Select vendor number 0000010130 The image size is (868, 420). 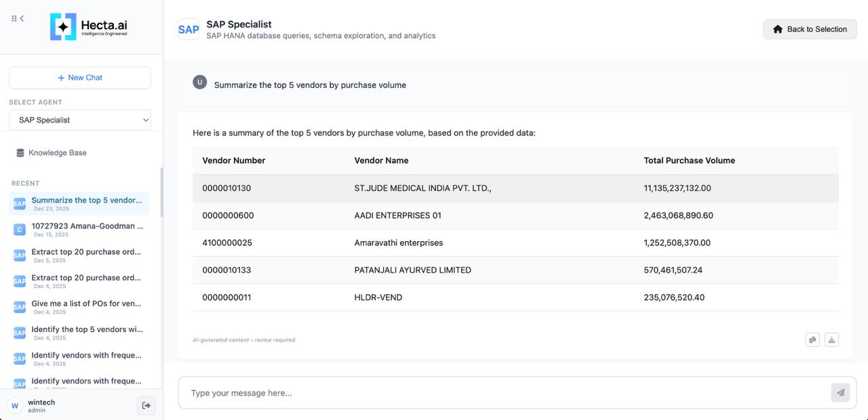pos(226,188)
